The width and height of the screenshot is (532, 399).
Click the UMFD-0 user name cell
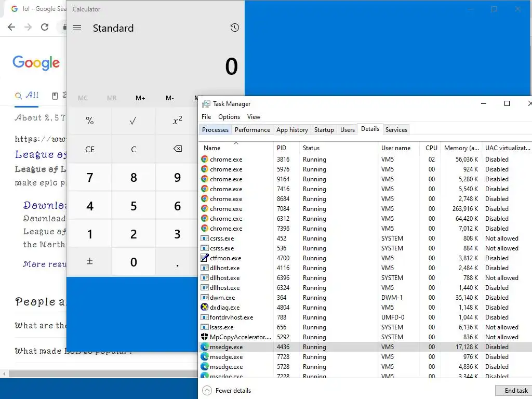click(393, 317)
